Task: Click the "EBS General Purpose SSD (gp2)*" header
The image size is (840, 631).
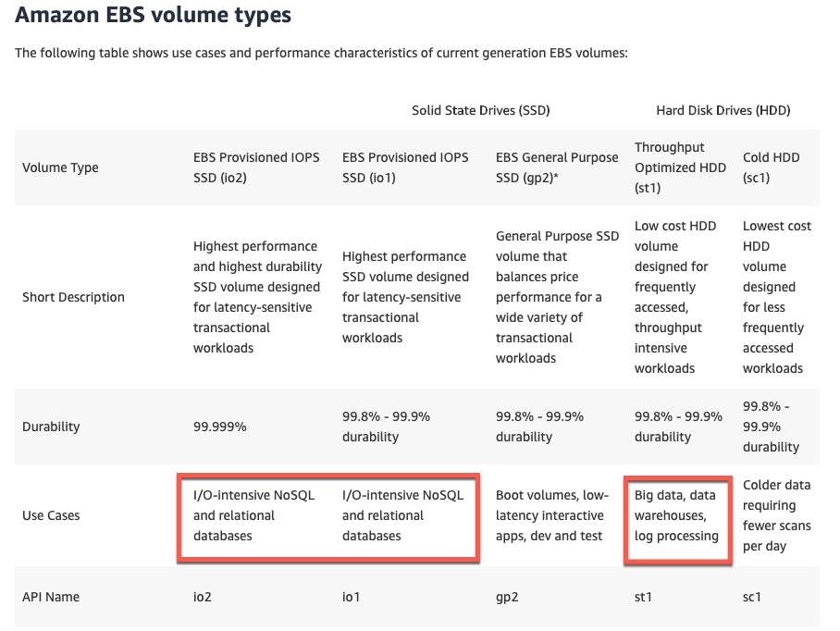Action: (557, 167)
